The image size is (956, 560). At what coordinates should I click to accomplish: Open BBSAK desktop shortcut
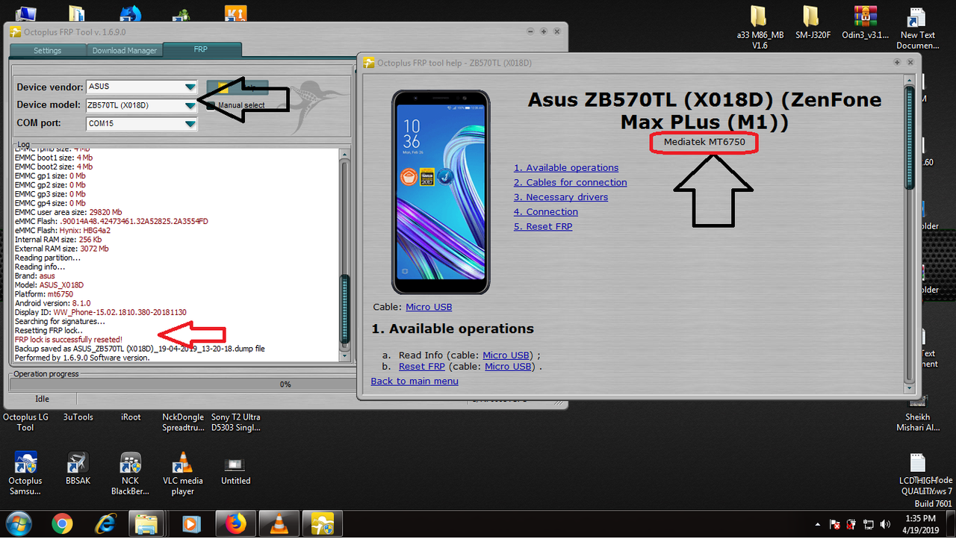click(78, 468)
